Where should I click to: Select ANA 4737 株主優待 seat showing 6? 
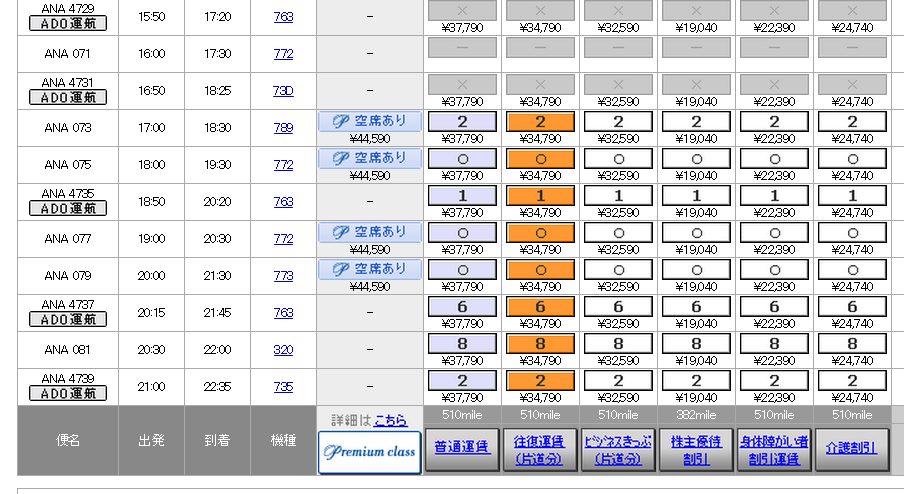click(x=696, y=307)
